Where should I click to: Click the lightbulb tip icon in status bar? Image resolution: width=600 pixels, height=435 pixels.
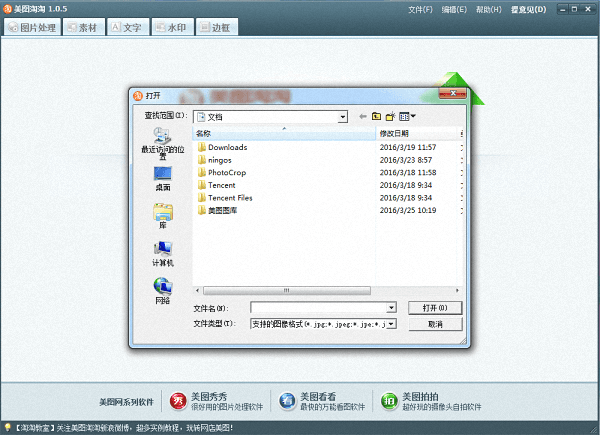(7, 427)
